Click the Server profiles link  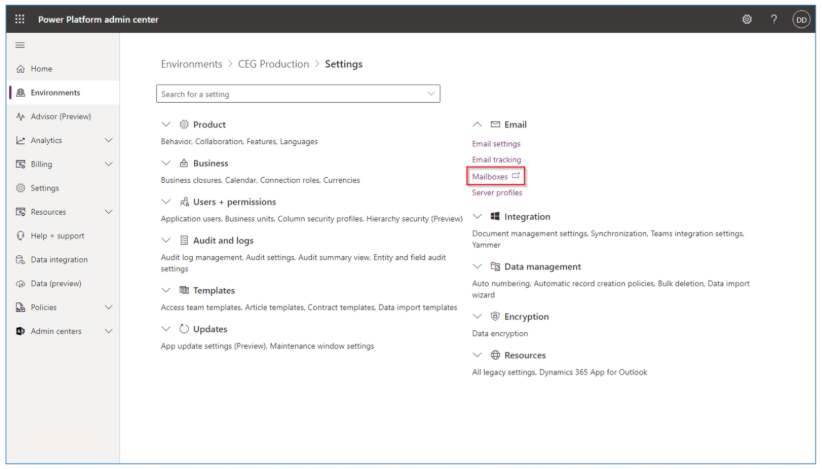point(497,193)
